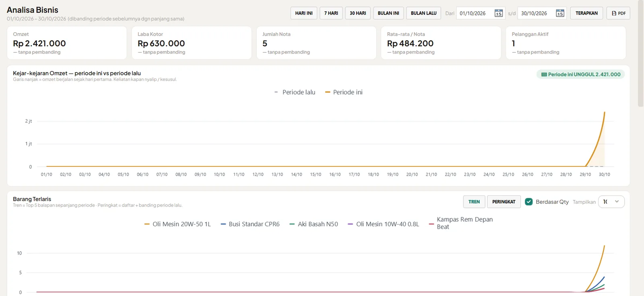Select the BULAN LALU range button
This screenshot has width=644, height=296.
tap(423, 13)
